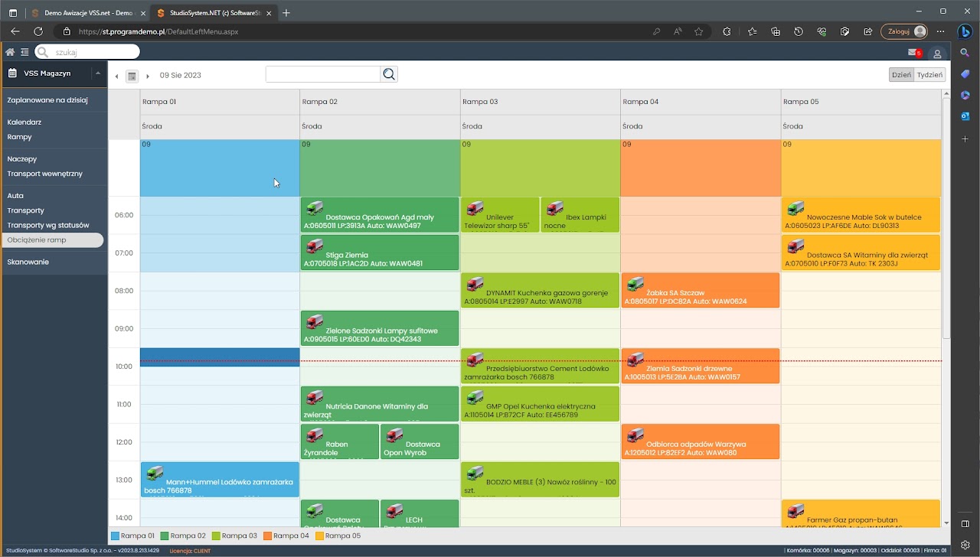Select Zaplanowane na dzisiaj in sidebar
The width and height of the screenshot is (980, 557).
[47, 100]
